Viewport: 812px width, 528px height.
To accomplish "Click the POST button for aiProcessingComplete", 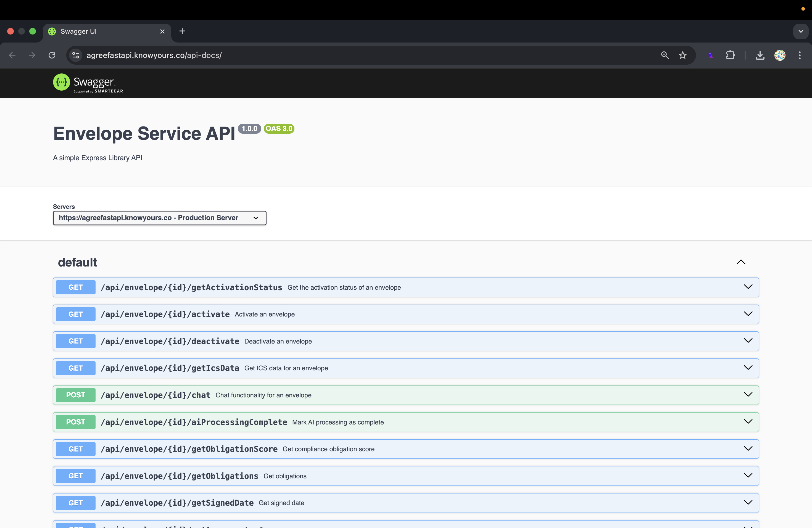I will coord(75,422).
